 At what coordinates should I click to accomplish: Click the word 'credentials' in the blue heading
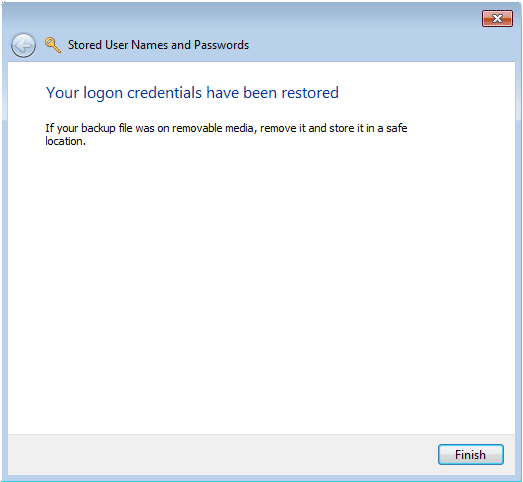[x=164, y=93]
